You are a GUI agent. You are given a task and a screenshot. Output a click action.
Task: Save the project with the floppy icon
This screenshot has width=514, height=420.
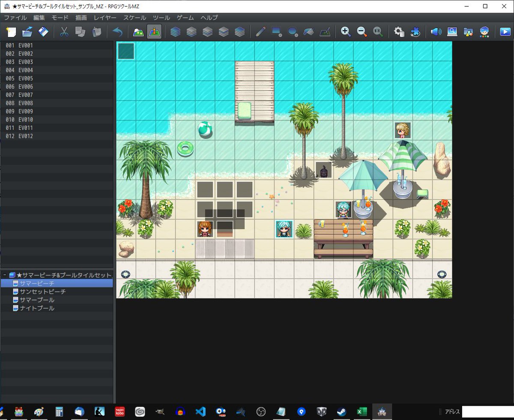click(43, 32)
